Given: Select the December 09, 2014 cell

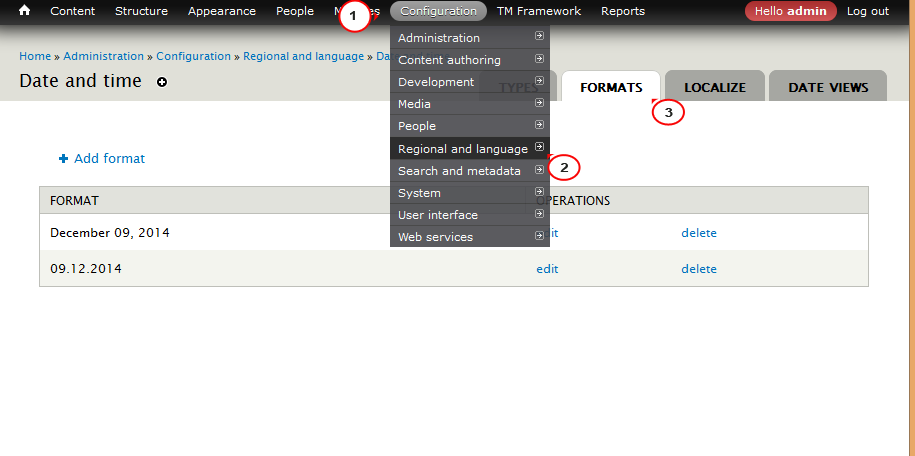Looking at the screenshot, I should click(x=110, y=232).
